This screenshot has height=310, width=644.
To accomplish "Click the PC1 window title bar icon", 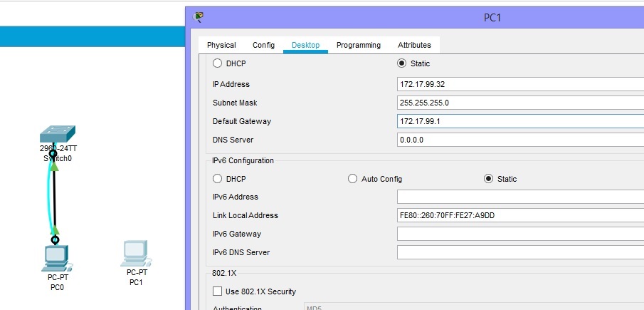I will tap(199, 17).
